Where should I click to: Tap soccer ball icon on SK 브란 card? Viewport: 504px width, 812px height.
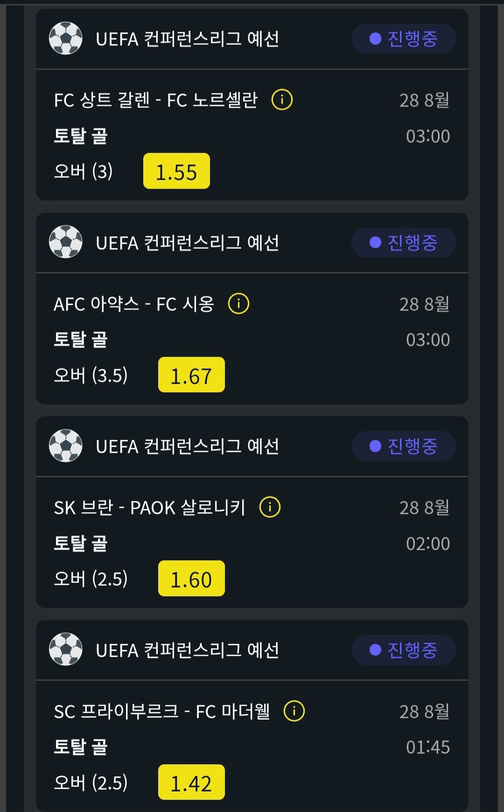[x=66, y=446]
